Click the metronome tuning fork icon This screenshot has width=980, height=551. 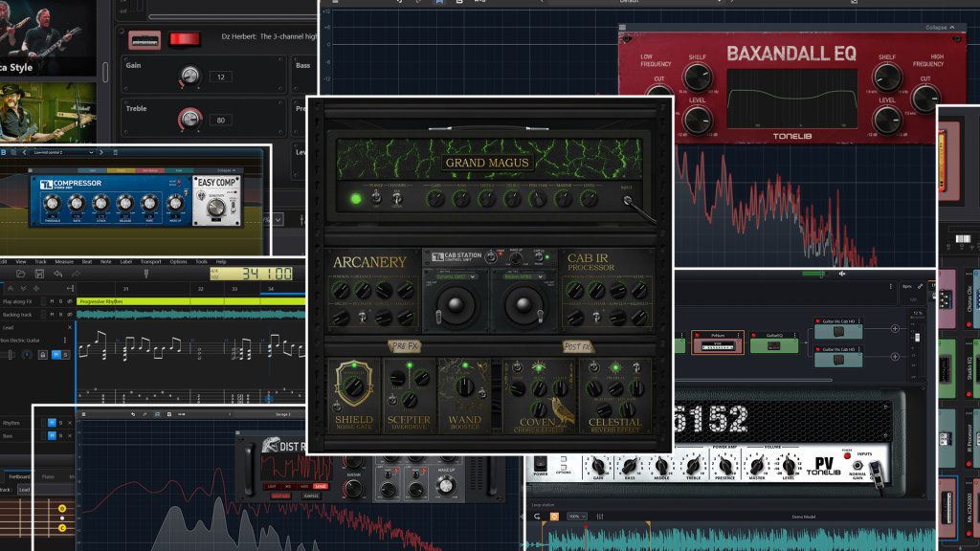tap(146, 275)
